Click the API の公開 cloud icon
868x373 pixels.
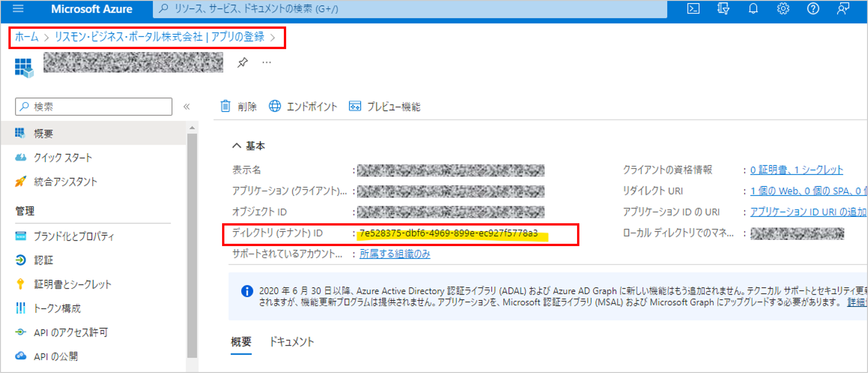click(21, 356)
